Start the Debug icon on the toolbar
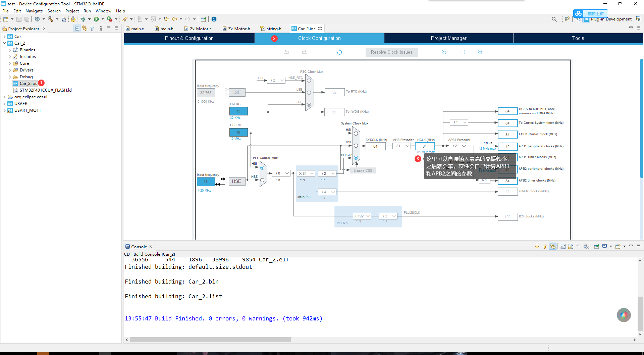 83,19
